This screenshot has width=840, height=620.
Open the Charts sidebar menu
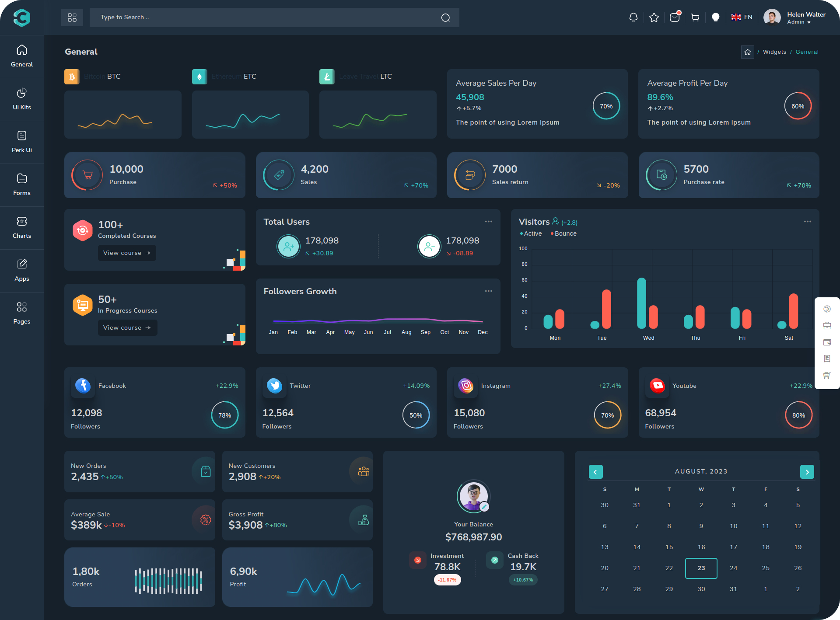point(22,227)
